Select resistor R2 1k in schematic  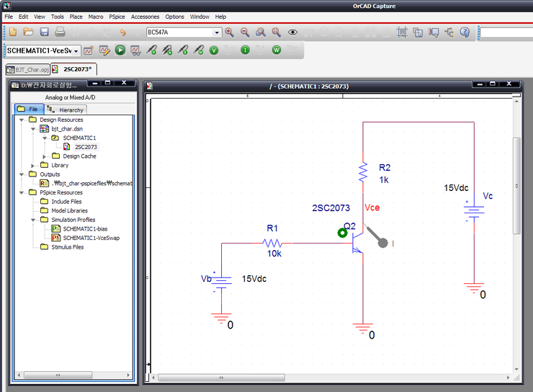coord(363,172)
